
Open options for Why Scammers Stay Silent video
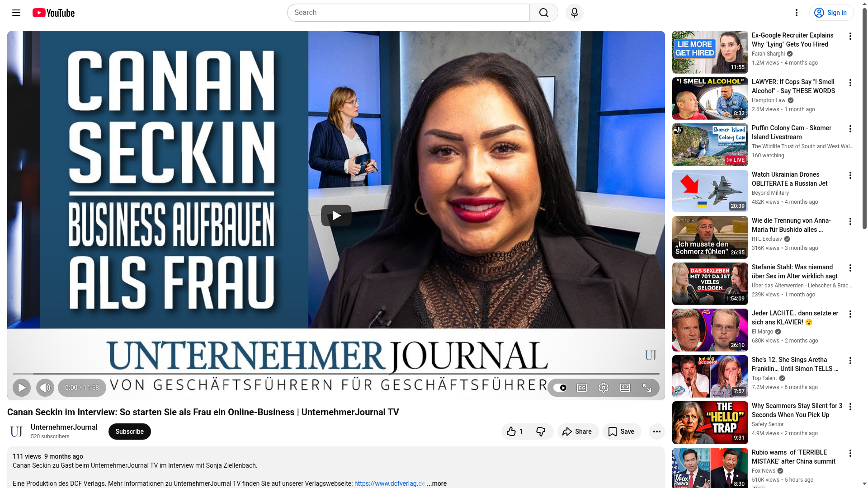click(x=850, y=407)
